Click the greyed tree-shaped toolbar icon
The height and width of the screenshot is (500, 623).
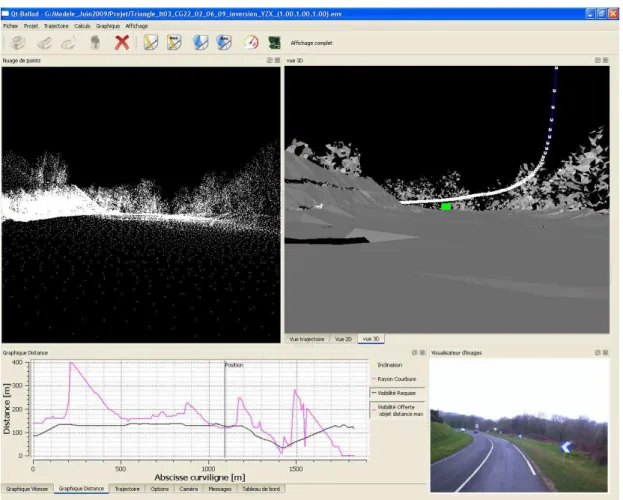point(95,43)
